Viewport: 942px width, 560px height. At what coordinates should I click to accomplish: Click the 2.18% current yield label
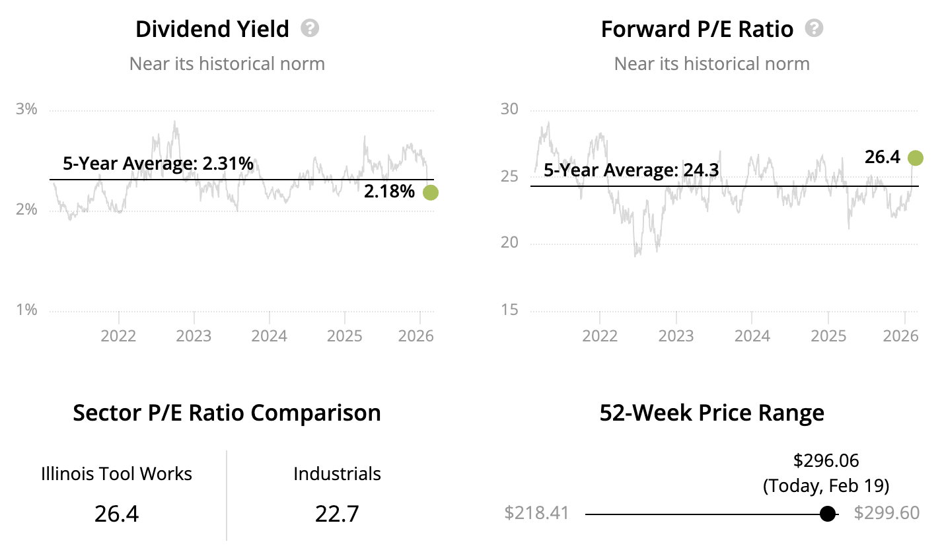(389, 192)
